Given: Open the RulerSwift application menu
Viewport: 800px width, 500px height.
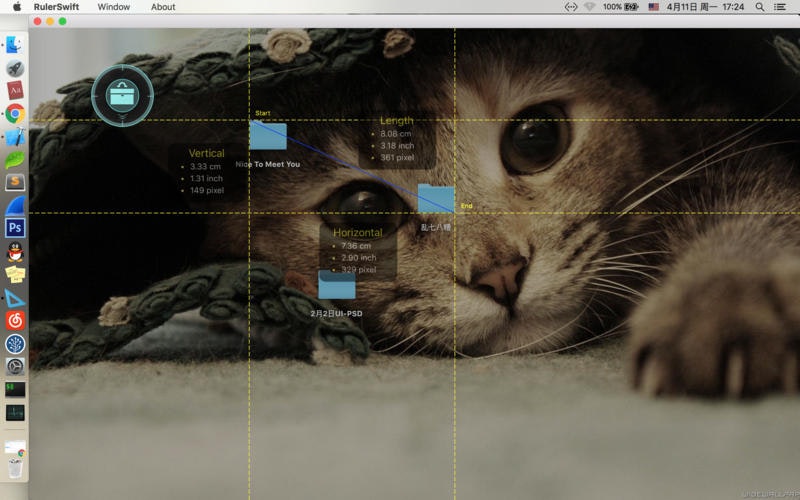Looking at the screenshot, I should pyautogui.click(x=56, y=7).
